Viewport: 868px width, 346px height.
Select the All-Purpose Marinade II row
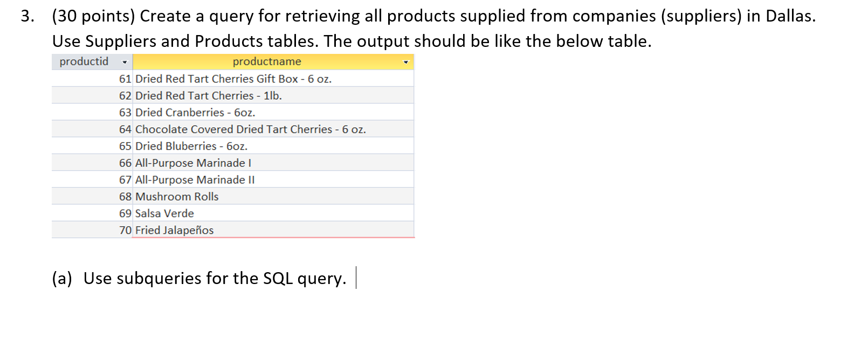195,180
